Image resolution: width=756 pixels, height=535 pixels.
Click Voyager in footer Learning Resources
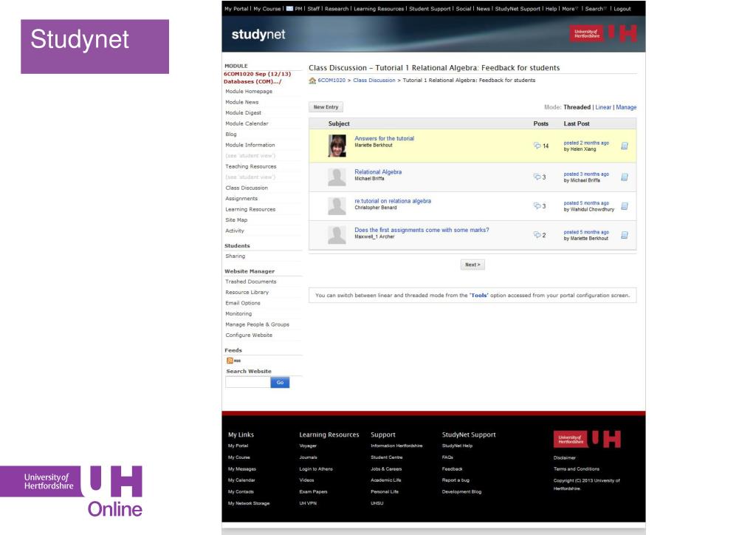pyautogui.click(x=308, y=446)
